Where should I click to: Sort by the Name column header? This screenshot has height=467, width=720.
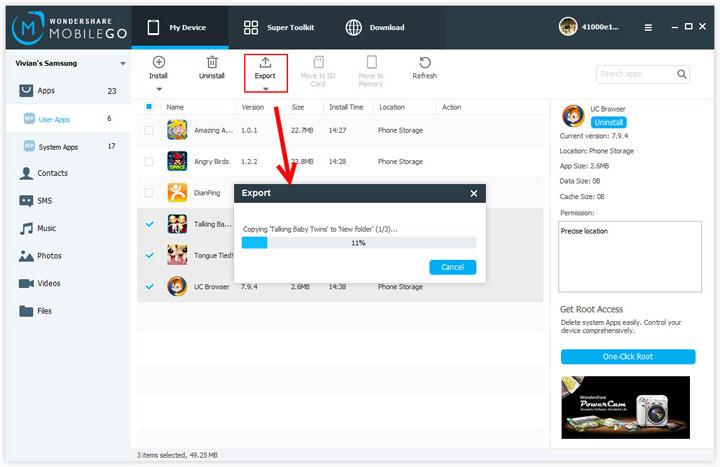tap(175, 107)
